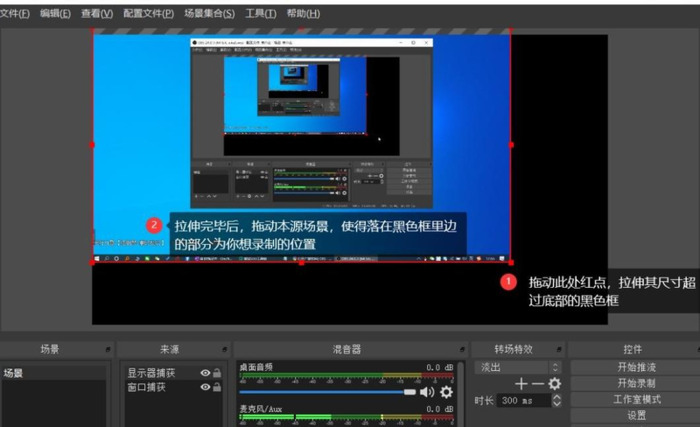Viewport: 700px width, 427px height.
Task: Mute 桌面音频 with the speaker icon
Action: [427, 392]
